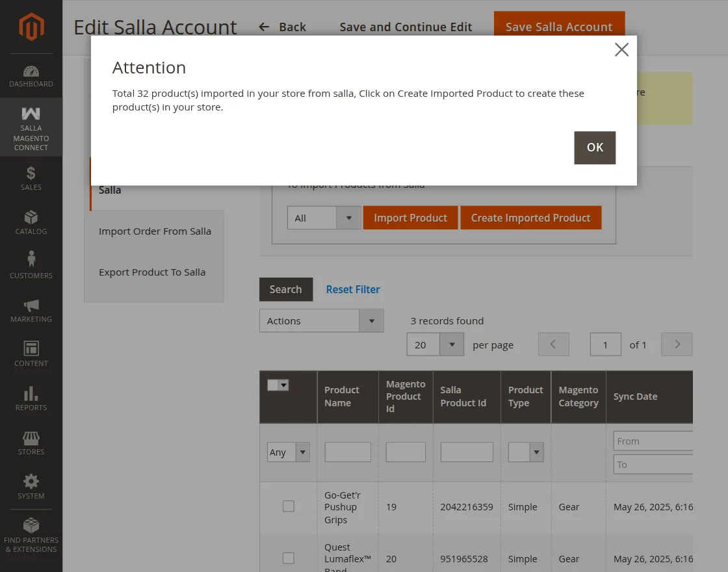This screenshot has width=728, height=572.
Task: Open the Dashboard sidebar icon
Action: (x=31, y=77)
